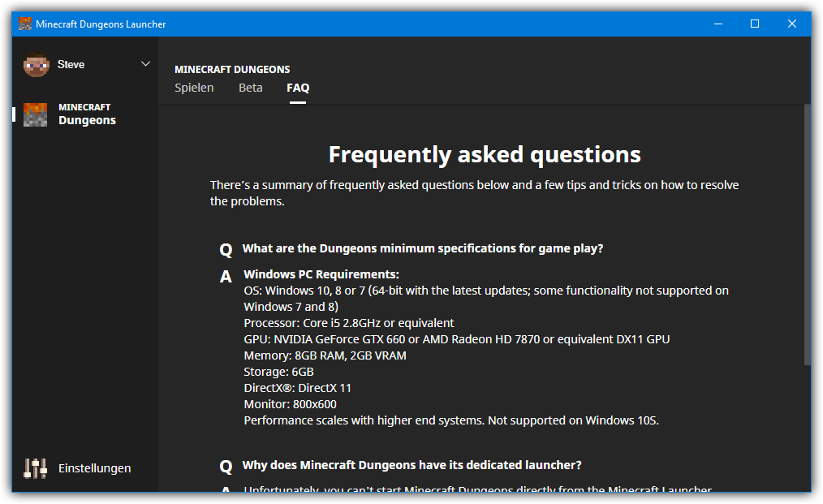Click the launcher app icon in title bar
Image resolution: width=823 pixels, height=504 pixels.
pyautogui.click(x=25, y=24)
